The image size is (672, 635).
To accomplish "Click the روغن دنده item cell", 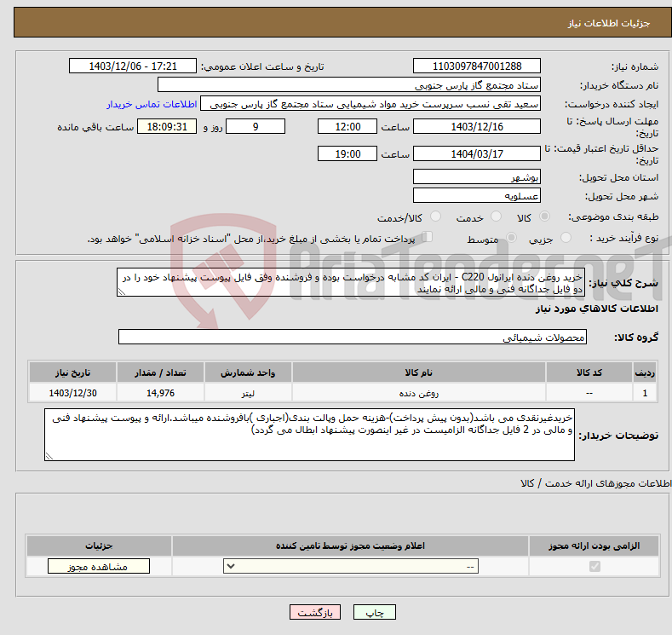I will (419, 393).
